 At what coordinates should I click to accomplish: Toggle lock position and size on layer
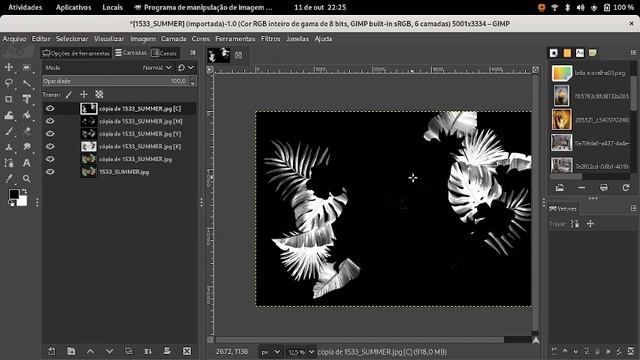point(84,95)
